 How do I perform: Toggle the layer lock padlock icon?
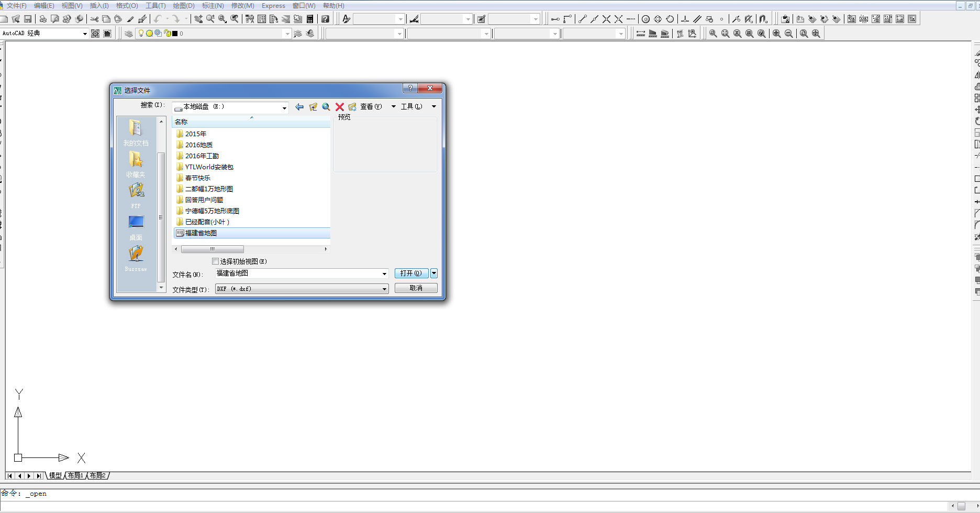click(x=167, y=34)
